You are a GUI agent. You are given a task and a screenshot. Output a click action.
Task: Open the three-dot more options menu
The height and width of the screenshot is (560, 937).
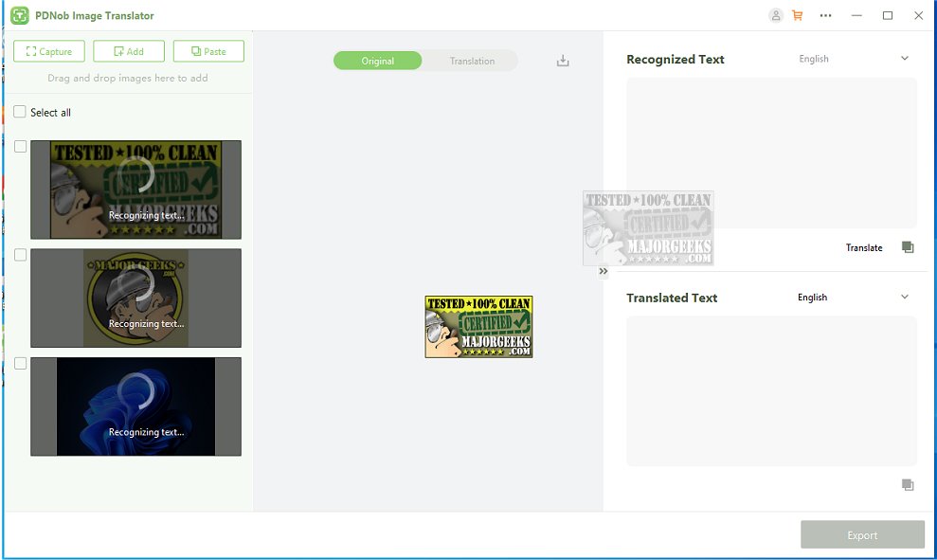825,15
